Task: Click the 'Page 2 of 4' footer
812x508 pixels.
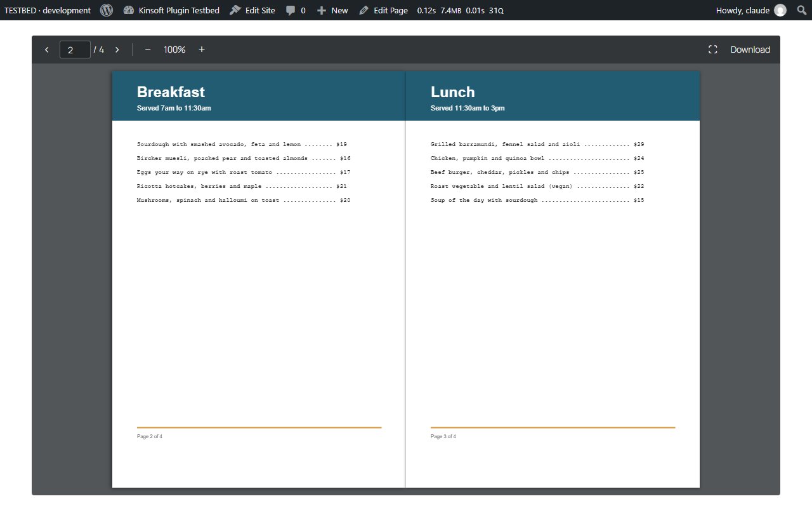Action: [150, 437]
